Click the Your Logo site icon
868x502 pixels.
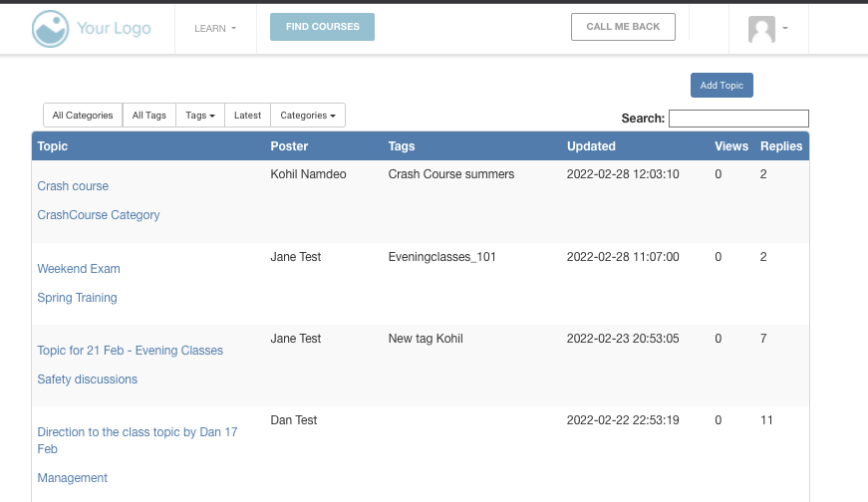point(50,29)
